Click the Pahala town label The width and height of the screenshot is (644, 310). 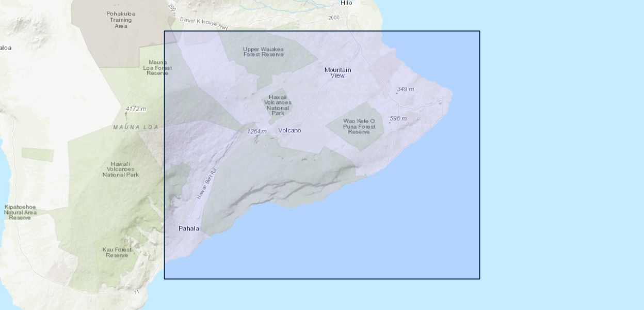coord(189,228)
